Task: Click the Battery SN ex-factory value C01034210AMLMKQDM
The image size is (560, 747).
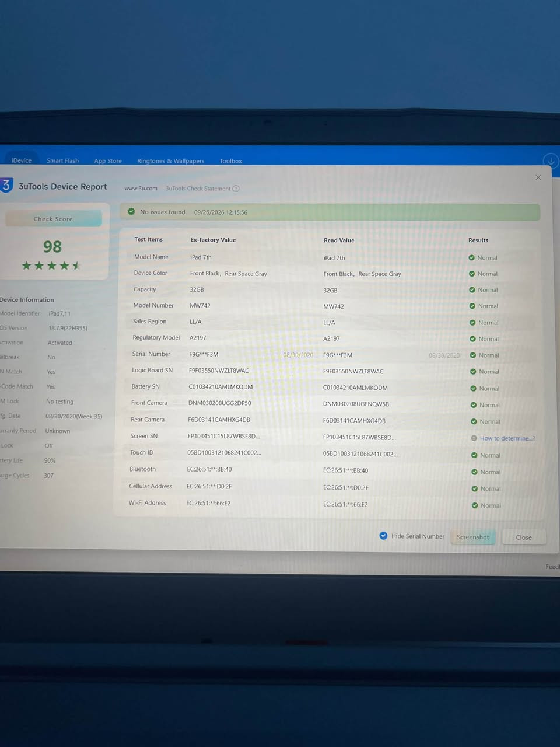Action: tap(220, 387)
